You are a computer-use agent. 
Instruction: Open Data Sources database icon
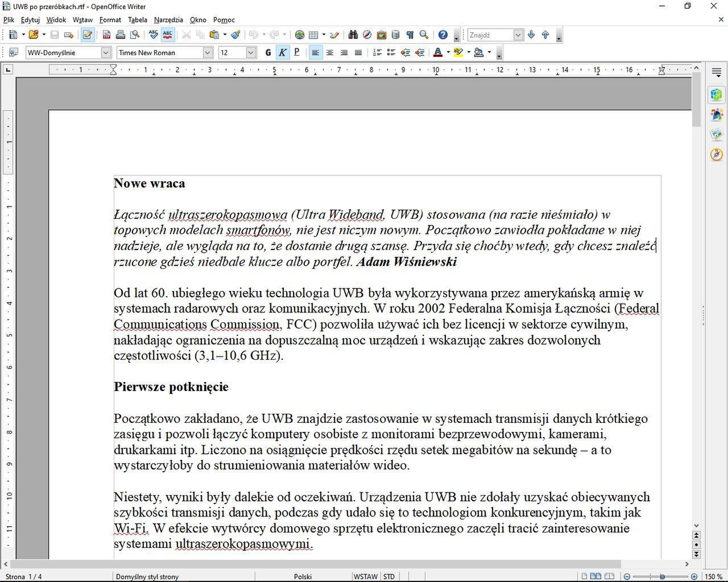(396, 35)
